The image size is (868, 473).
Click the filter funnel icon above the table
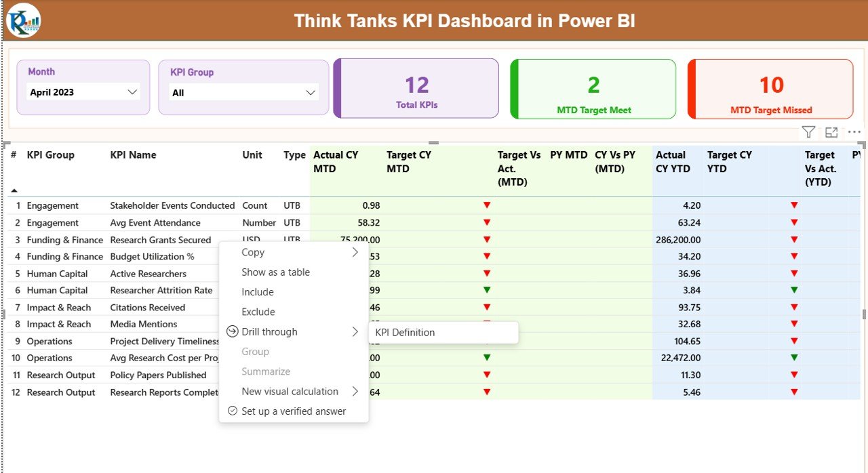point(808,133)
